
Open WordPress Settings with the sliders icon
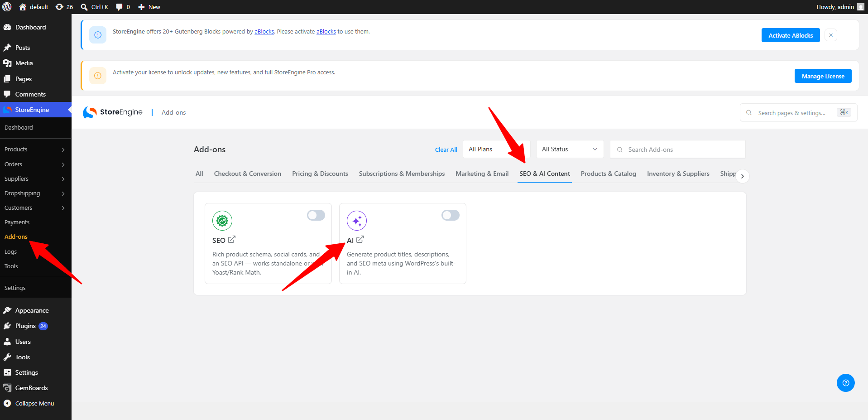(x=7, y=372)
